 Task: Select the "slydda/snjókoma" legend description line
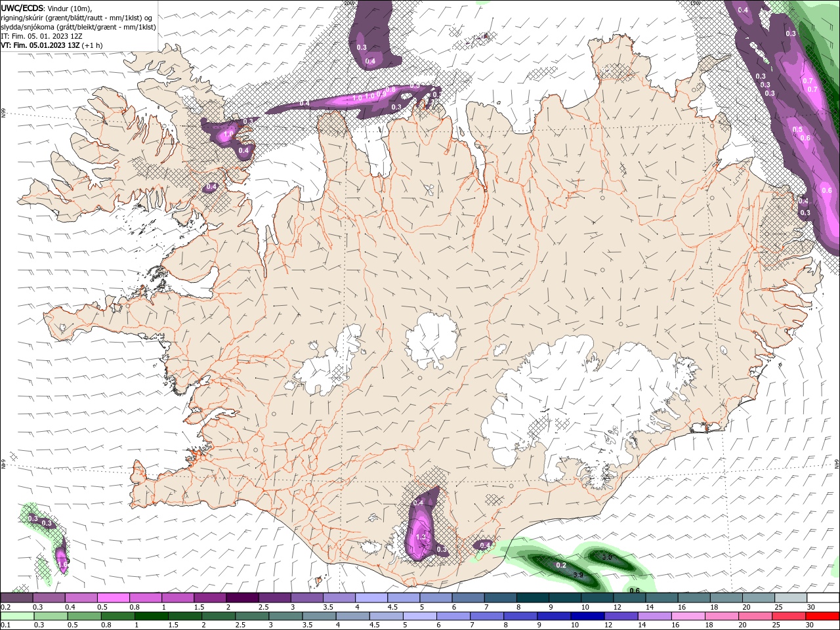pyautogui.click(x=79, y=27)
